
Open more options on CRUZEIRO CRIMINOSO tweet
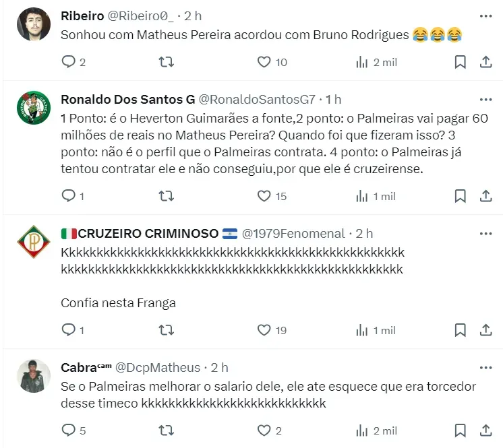pyautogui.click(x=485, y=233)
